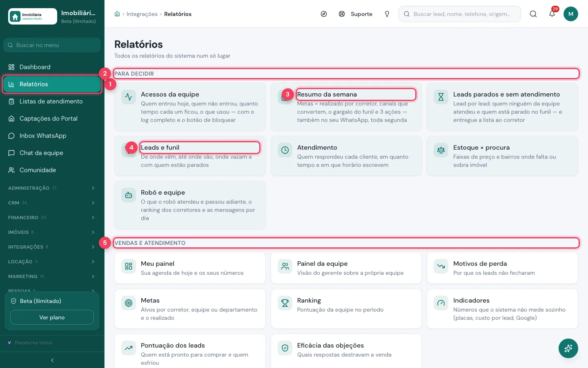Expand the MARKETING menu section
This screenshot has height=368, width=588.
pyautogui.click(x=52, y=276)
